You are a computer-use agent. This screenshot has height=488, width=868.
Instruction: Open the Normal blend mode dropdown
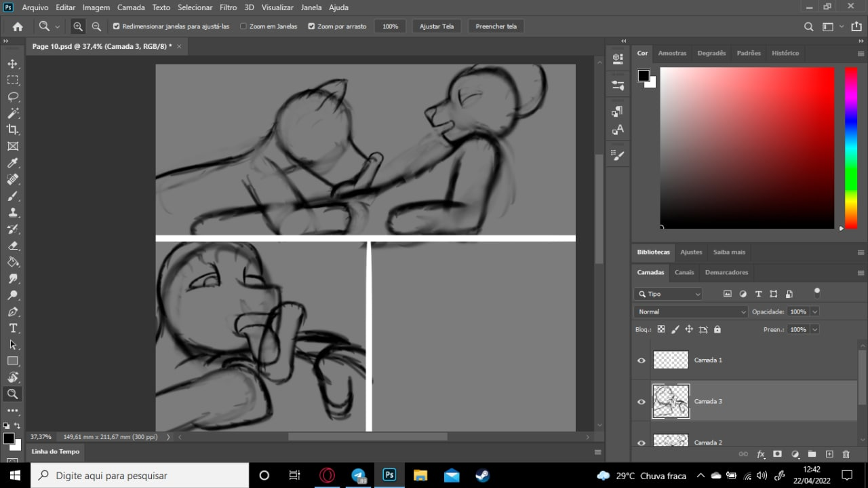click(x=690, y=312)
